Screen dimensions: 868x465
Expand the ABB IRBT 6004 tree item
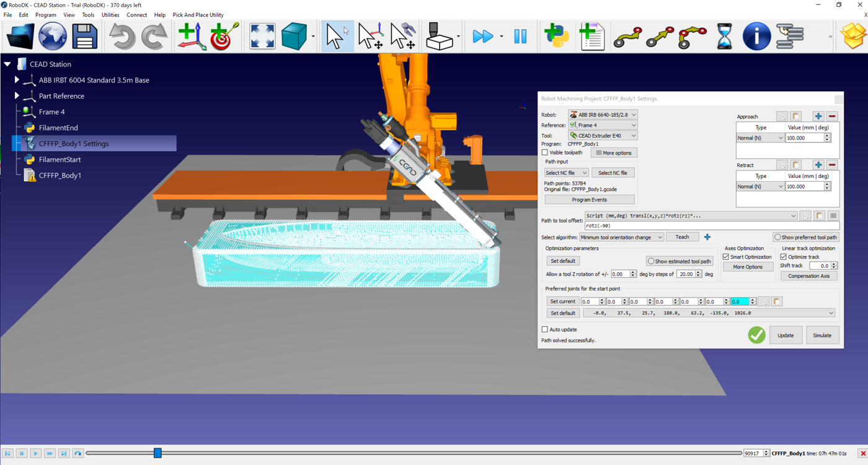click(16, 80)
